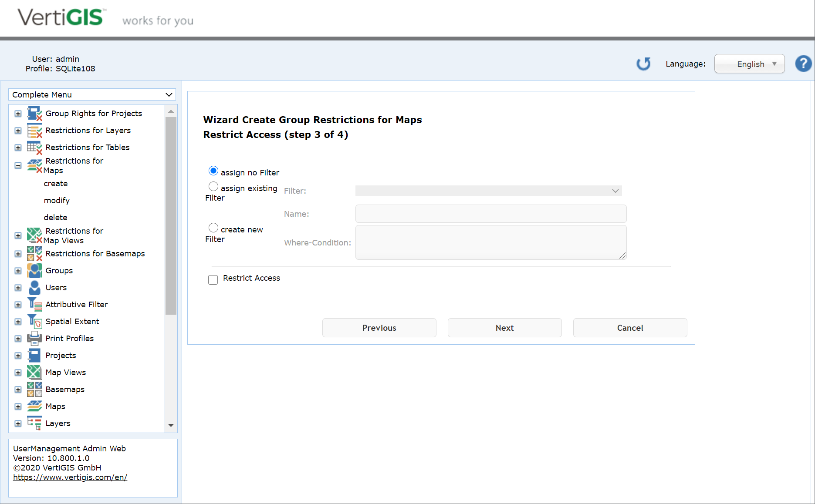
Task: Click the Restrictions for Basemaps icon
Action: point(34,253)
